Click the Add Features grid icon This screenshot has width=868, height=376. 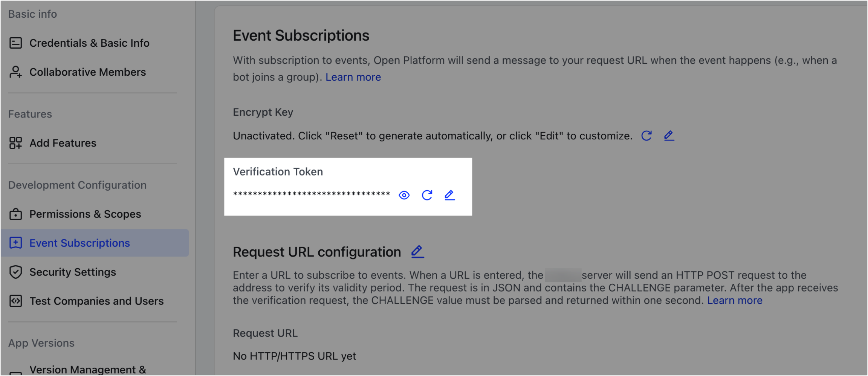[15, 143]
